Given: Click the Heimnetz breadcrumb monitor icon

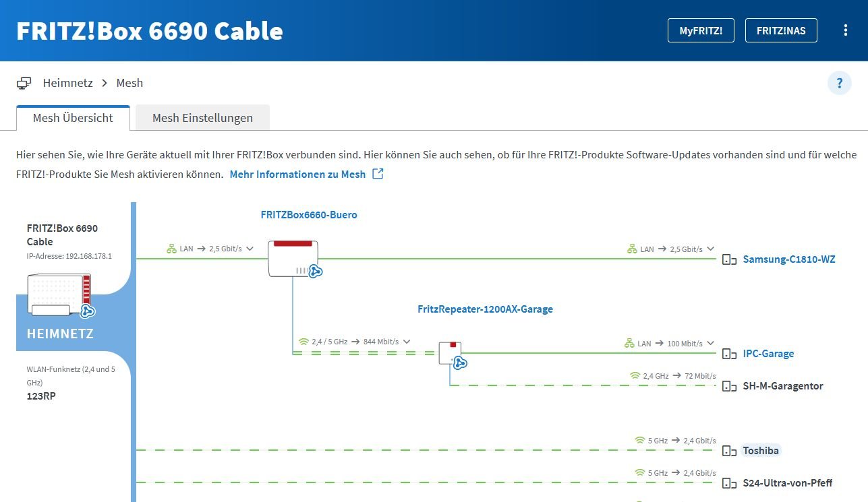Looking at the screenshot, I should pos(24,83).
